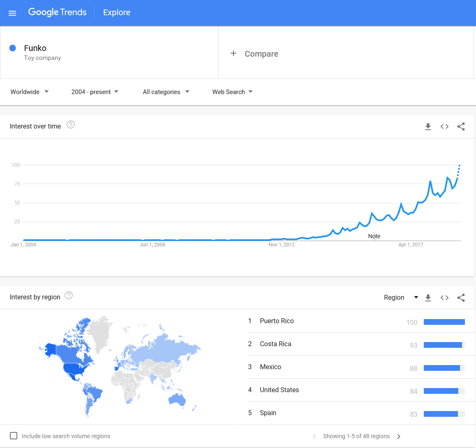Image resolution: width=476 pixels, height=448 pixels.
Task: Select the Funko search term
Action: click(x=35, y=48)
